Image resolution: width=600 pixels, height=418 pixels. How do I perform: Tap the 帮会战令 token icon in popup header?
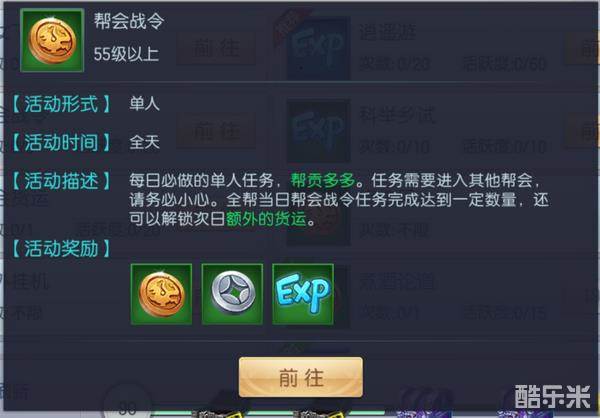pyautogui.click(x=52, y=40)
